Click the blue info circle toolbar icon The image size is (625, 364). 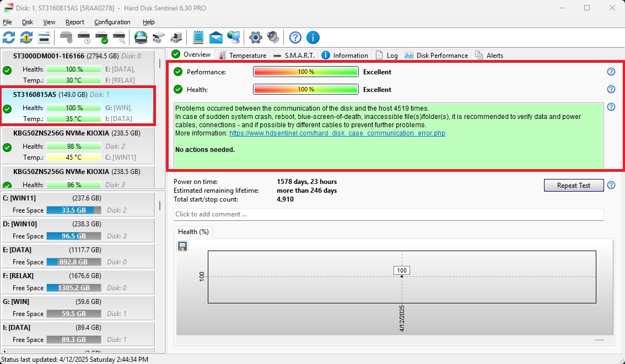(x=313, y=37)
